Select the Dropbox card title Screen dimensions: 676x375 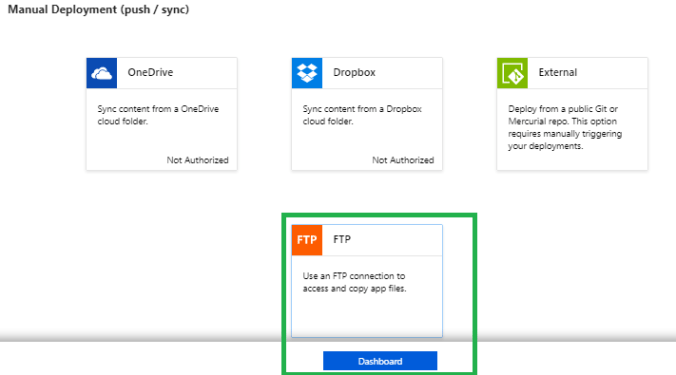coord(354,72)
